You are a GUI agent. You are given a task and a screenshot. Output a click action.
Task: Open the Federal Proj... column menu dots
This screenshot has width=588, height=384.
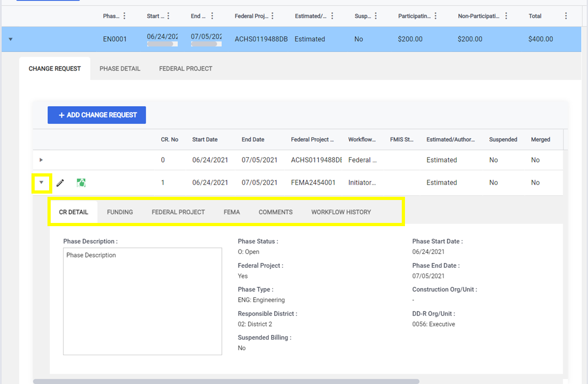tap(273, 16)
